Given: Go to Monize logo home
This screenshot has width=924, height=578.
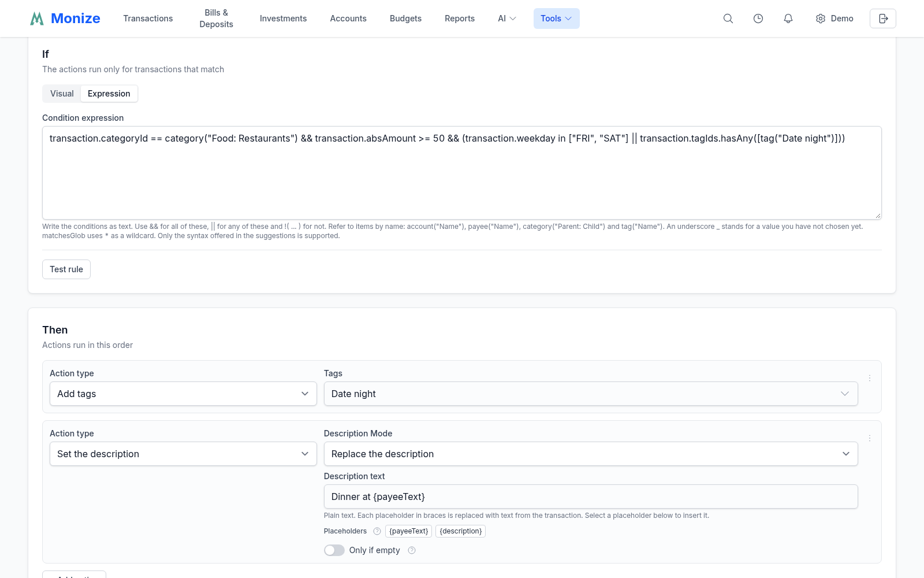Looking at the screenshot, I should coord(65,18).
